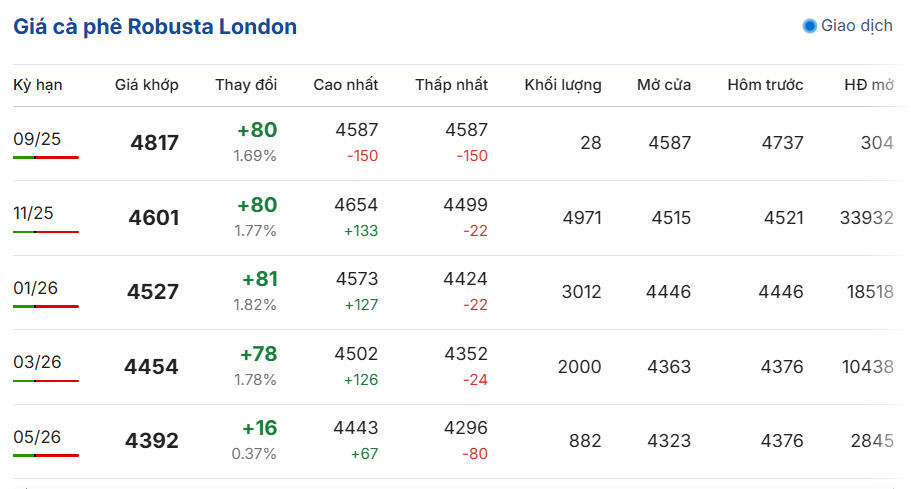
Task: Click the 4817 matched price
Action: coord(155,143)
